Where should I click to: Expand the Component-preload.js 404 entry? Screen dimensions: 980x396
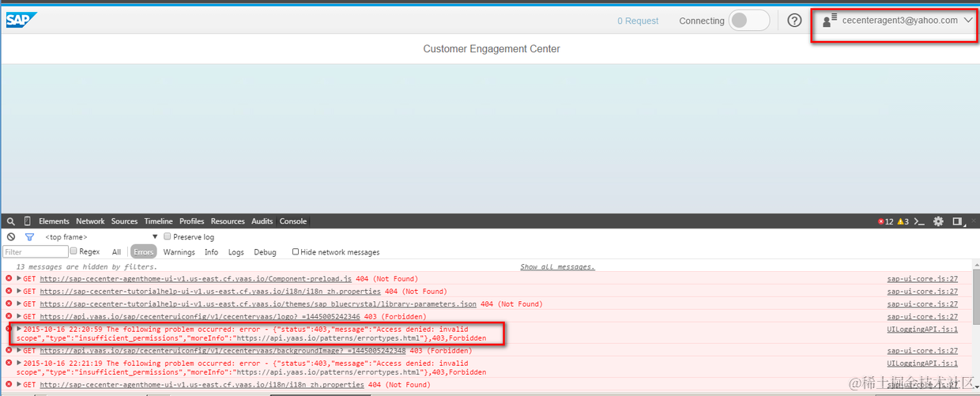coord(19,279)
